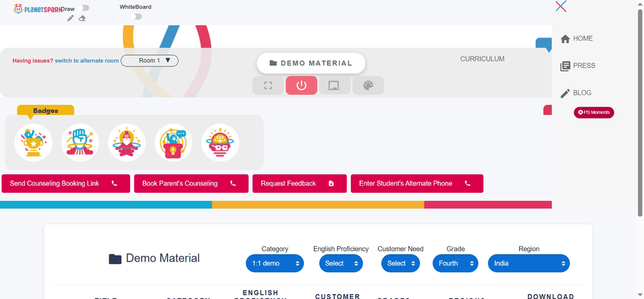The width and height of the screenshot is (644, 299).
Task: Click the Alternate Phone handset icon
Action: pos(468,184)
